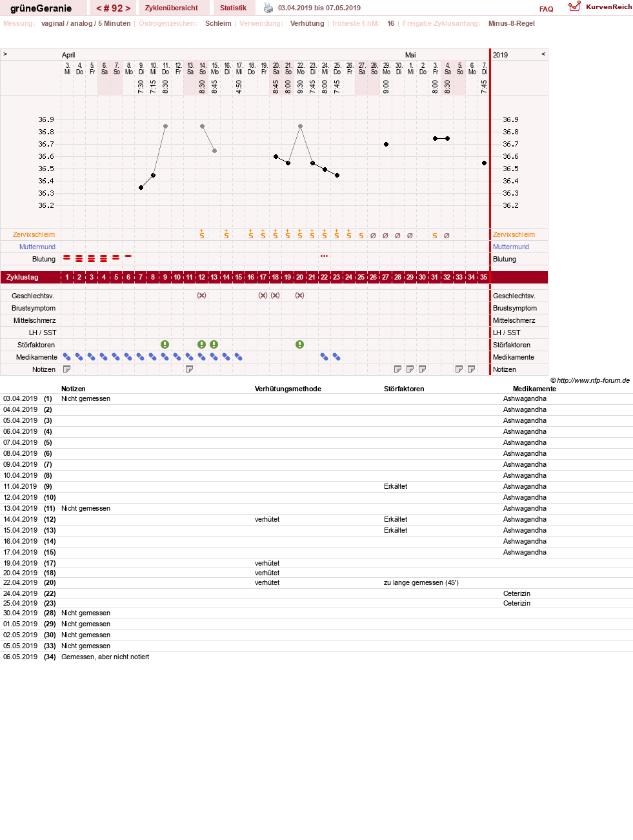Viewport: 633px width, 840px height.
Task: Click the Medikamente pill icon on day 15
Action: tap(239, 357)
